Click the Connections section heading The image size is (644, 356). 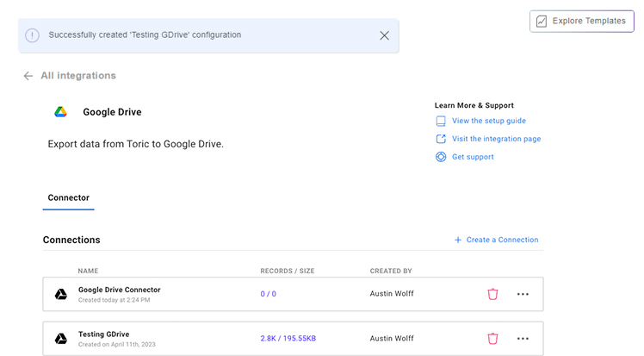point(71,240)
